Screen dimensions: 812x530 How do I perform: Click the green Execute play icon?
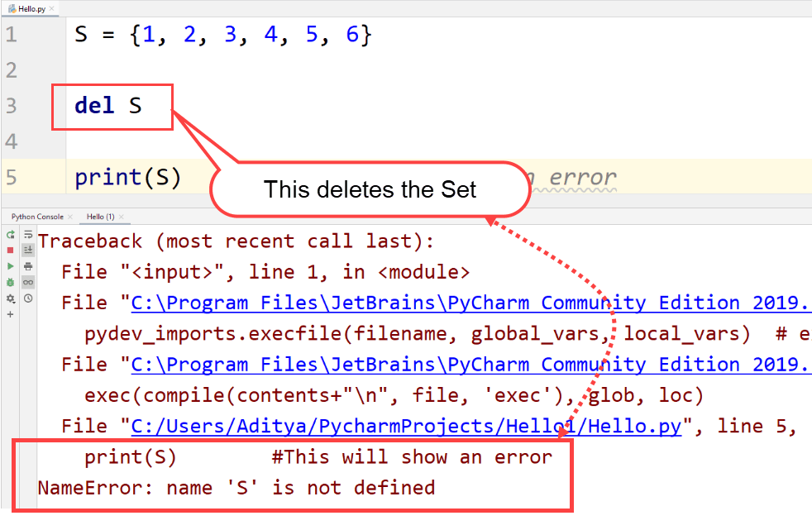click(11, 266)
